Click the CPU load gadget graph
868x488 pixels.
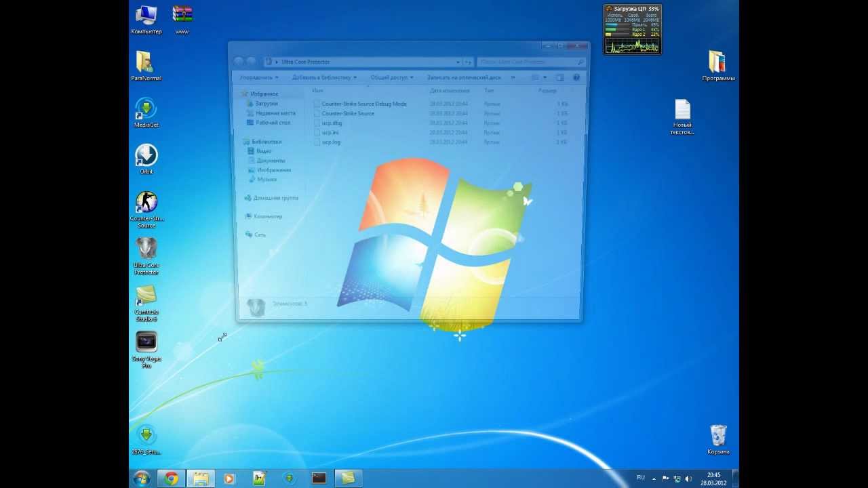[x=632, y=45]
